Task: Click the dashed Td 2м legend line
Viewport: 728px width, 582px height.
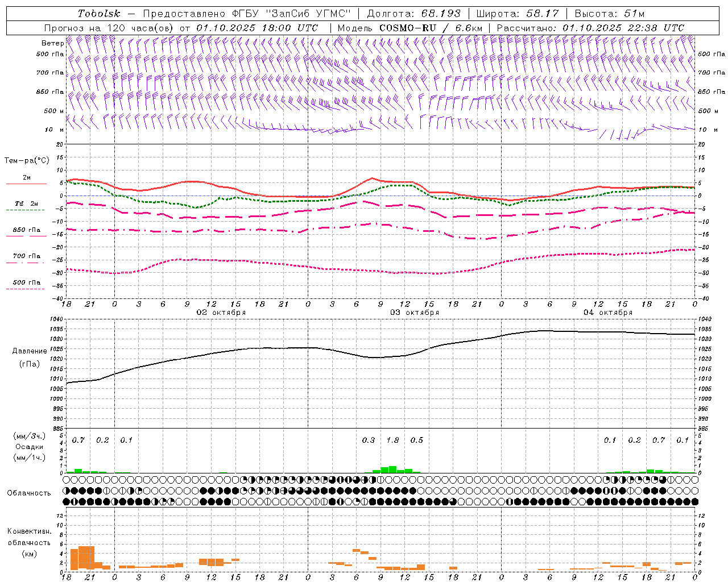Action: pos(25,210)
